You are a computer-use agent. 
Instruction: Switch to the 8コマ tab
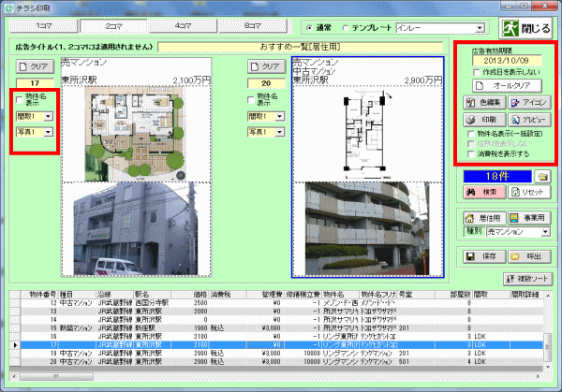point(253,26)
